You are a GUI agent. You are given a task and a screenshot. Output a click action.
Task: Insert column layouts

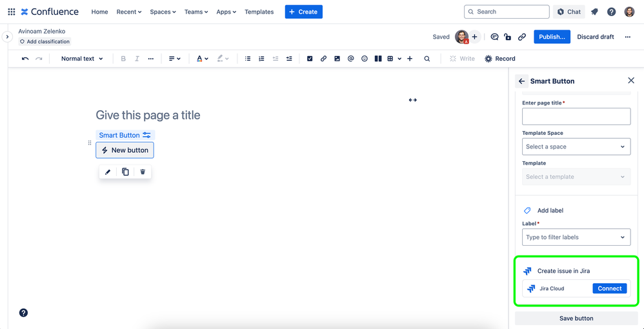click(x=378, y=59)
